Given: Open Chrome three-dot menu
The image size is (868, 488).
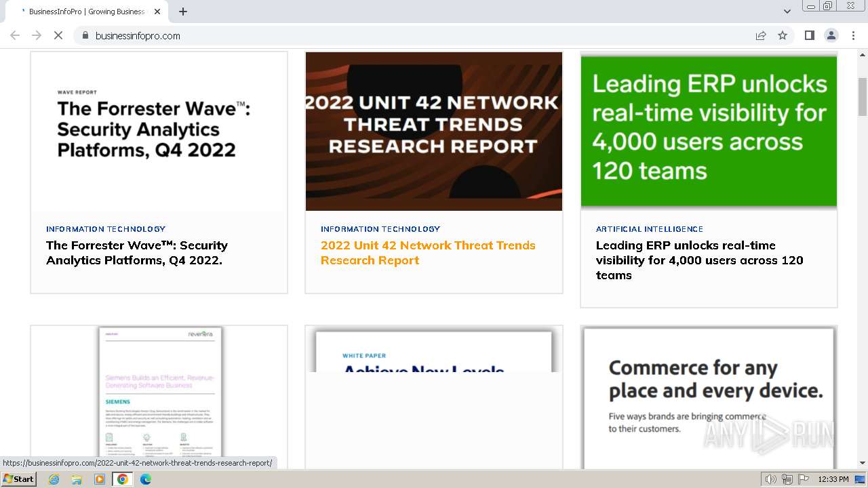Looking at the screenshot, I should pyautogui.click(x=853, y=35).
